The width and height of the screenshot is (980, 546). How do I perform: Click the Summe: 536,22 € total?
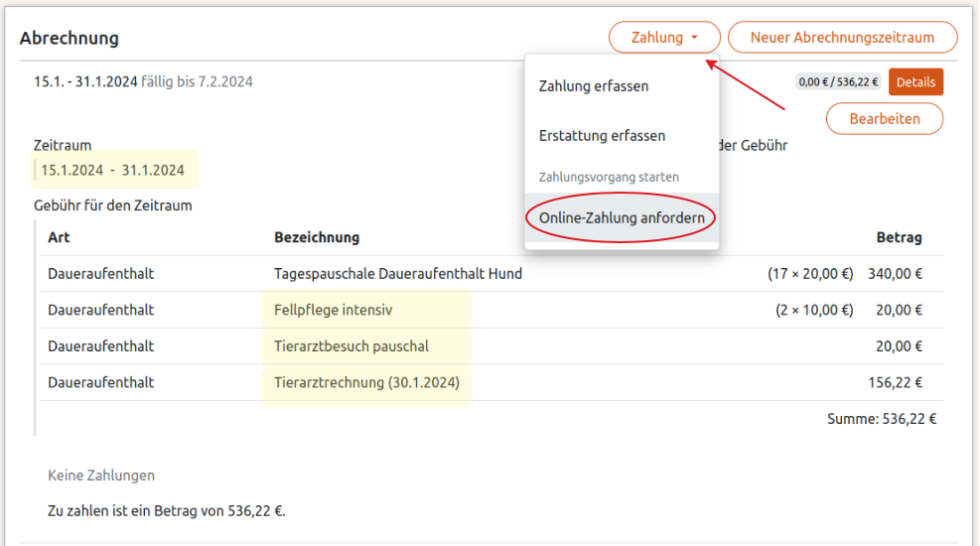[882, 419]
